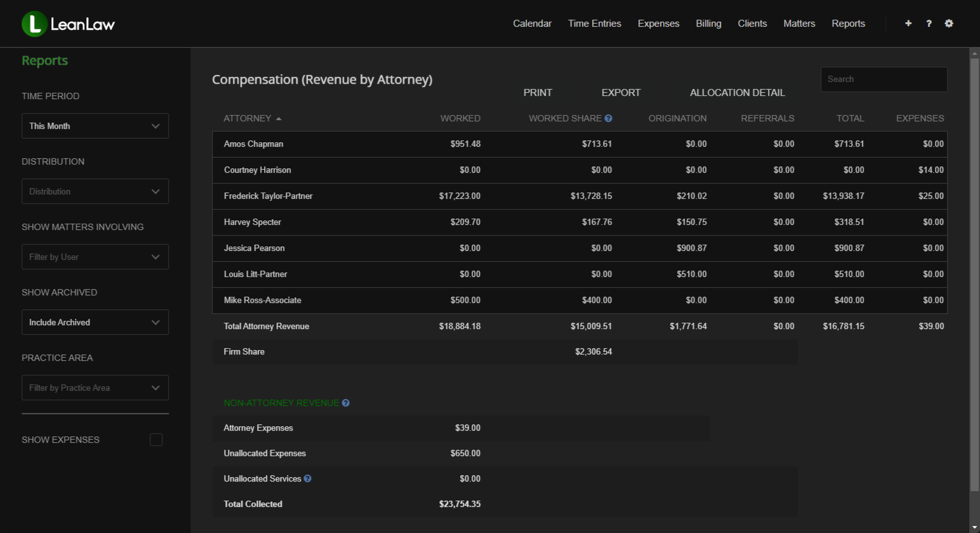Screen dimensions: 980x533
Task: Sort by the ATTORNEY column header
Action: coord(247,118)
